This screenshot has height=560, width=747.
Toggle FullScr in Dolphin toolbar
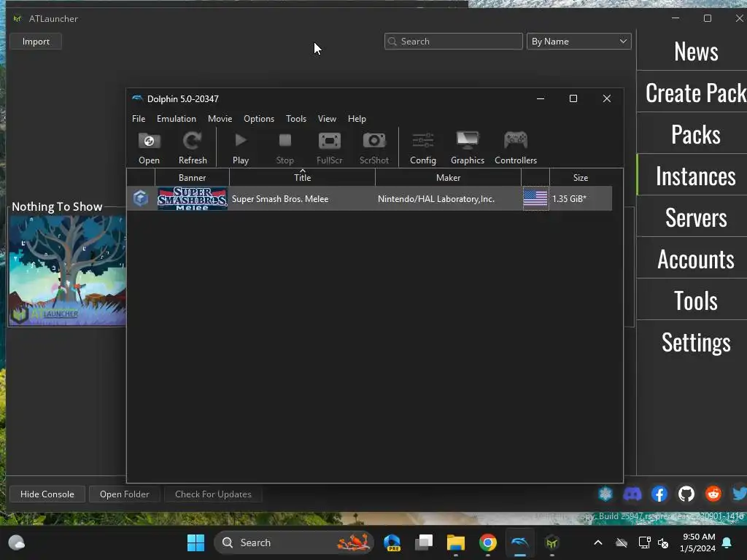click(x=329, y=148)
